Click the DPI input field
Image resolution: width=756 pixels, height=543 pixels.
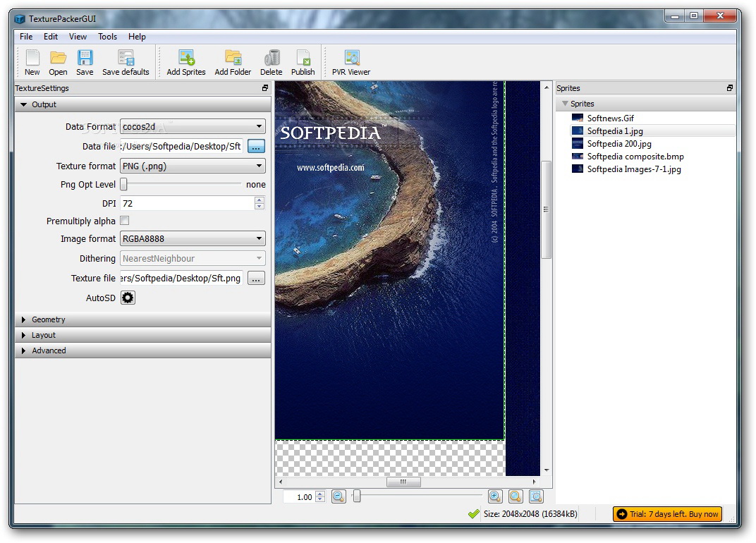188,203
